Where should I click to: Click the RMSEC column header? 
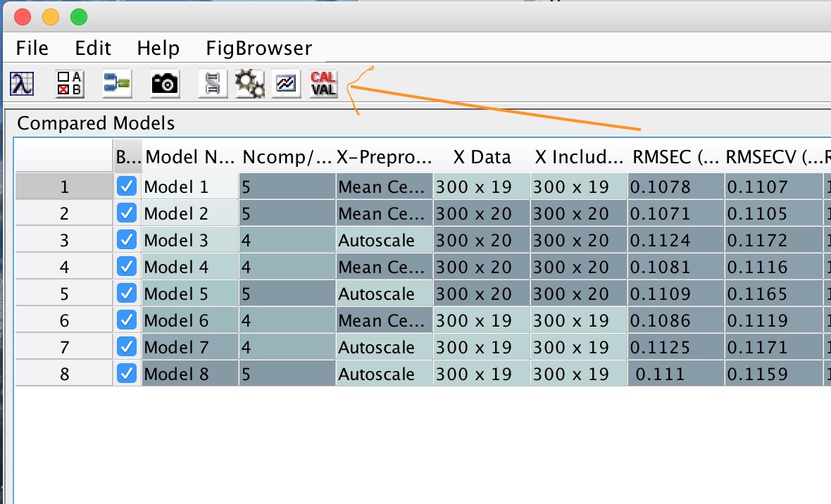675,157
